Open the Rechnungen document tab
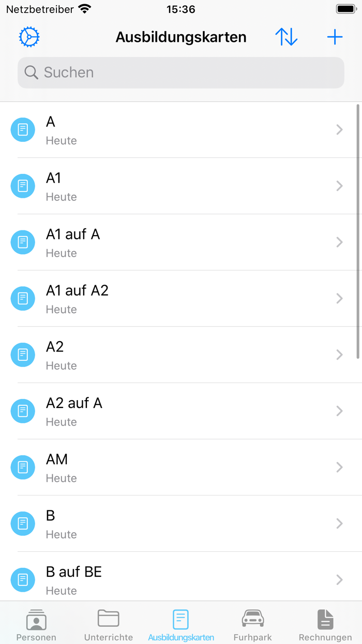362x644 pixels. pyautogui.click(x=325, y=624)
